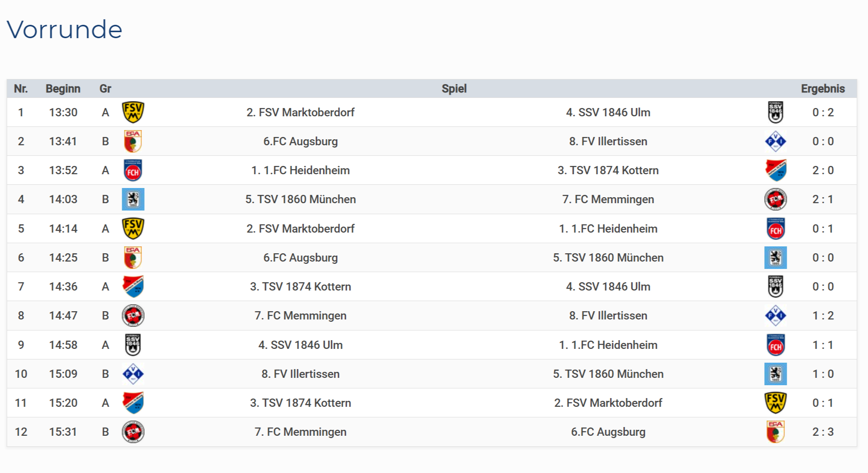The image size is (868, 473).
Task: Click the Beginn column header
Action: (x=63, y=89)
